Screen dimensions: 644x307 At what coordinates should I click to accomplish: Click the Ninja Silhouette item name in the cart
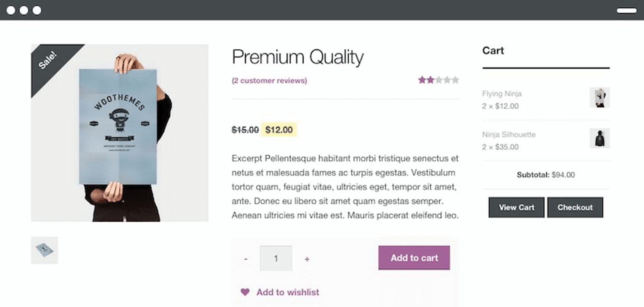pos(509,135)
